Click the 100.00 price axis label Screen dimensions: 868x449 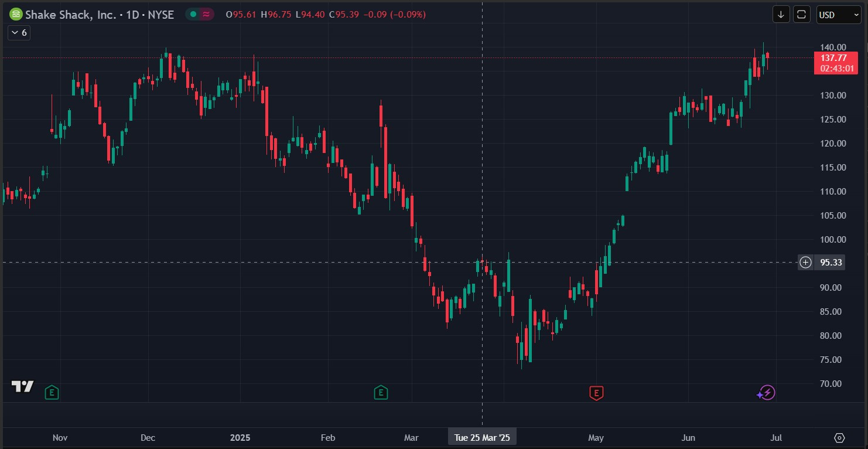tap(833, 239)
